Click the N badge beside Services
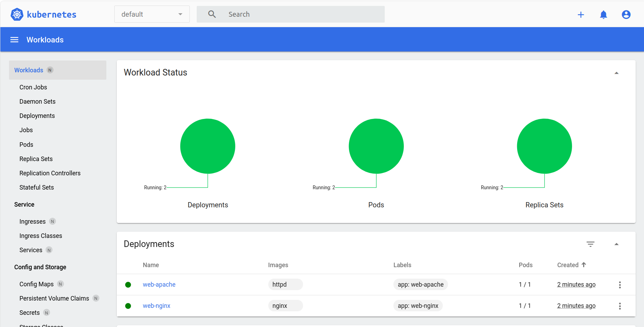The height and width of the screenshot is (327, 644). 49,250
